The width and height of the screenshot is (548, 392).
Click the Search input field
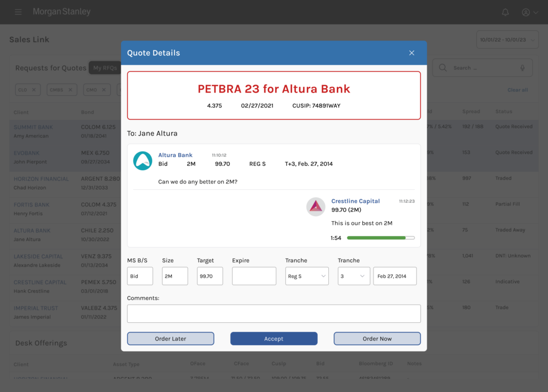(x=483, y=68)
